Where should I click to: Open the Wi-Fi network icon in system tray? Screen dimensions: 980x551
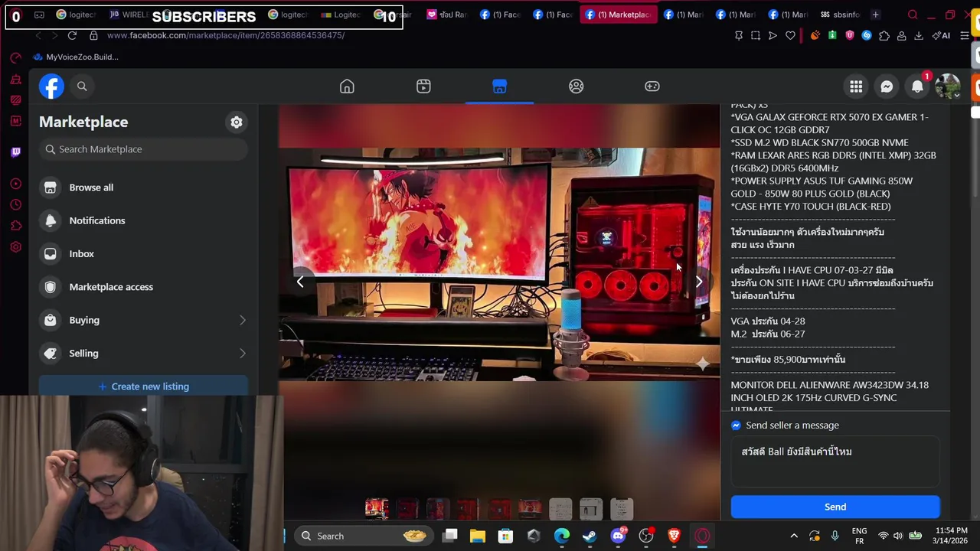tap(884, 536)
